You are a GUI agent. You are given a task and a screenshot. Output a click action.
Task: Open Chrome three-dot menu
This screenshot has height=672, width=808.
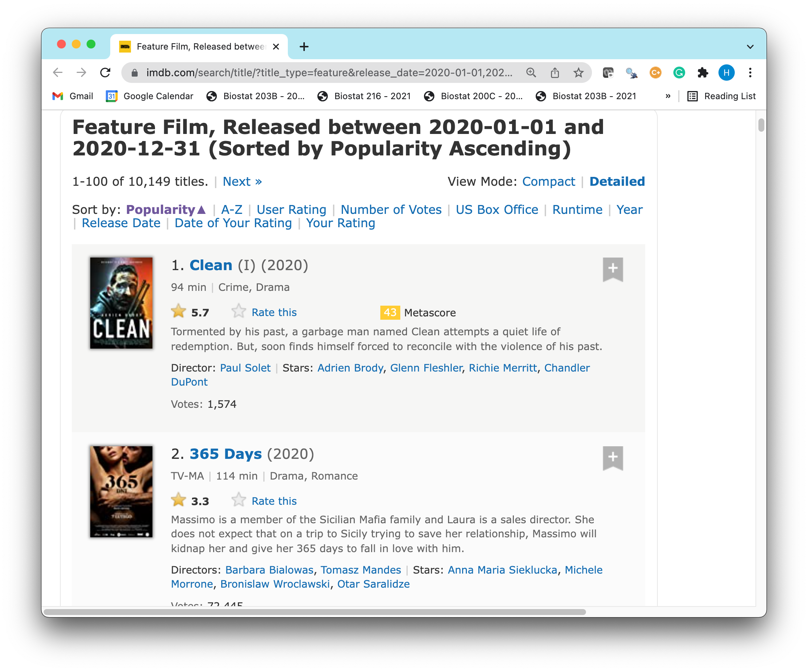click(750, 73)
